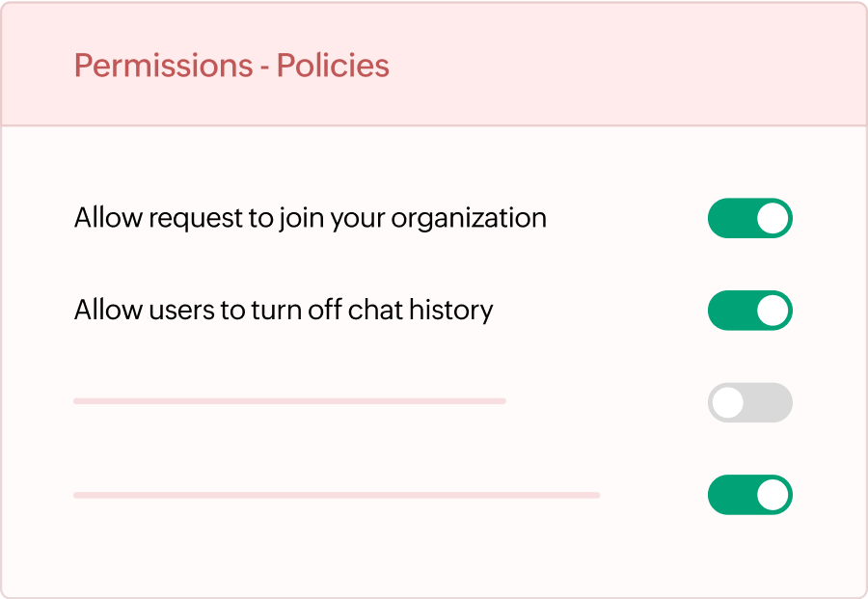This screenshot has width=868, height=599.
Task: Click the word "Policies" in the header
Action: point(333,66)
